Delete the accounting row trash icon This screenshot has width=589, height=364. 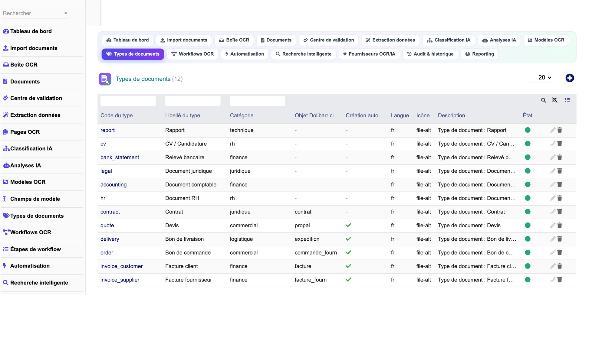(560, 184)
